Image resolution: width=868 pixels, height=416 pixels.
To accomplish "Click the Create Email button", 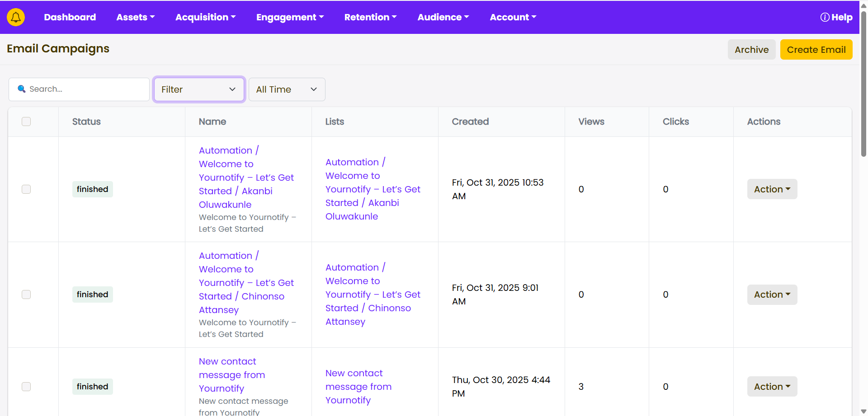I will tap(816, 50).
